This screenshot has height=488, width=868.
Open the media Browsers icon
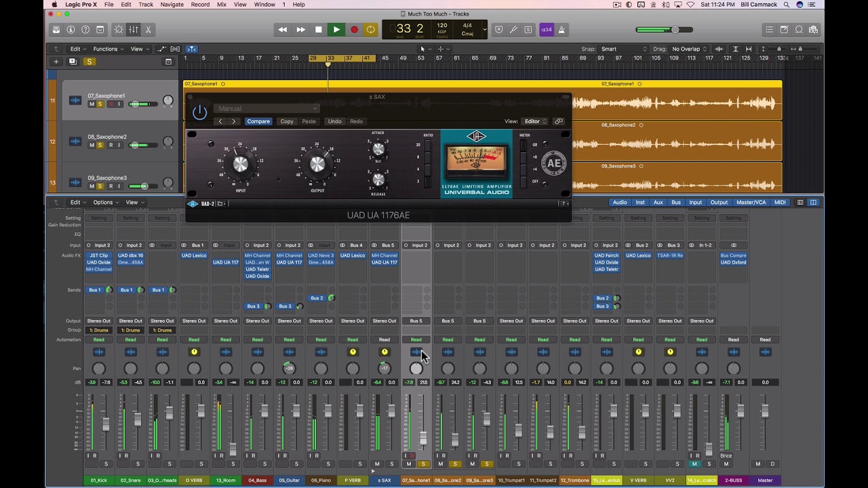pyautogui.click(x=813, y=30)
